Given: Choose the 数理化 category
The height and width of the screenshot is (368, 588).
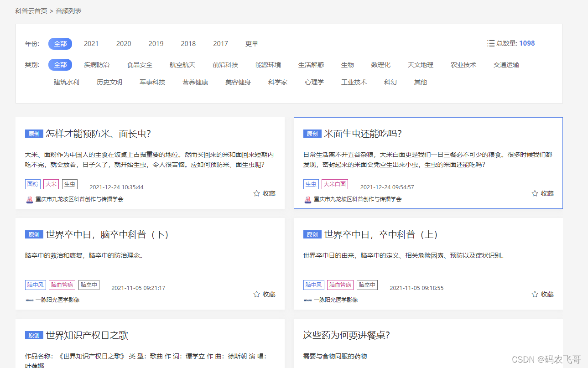Looking at the screenshot, I should tap(381, 65).
